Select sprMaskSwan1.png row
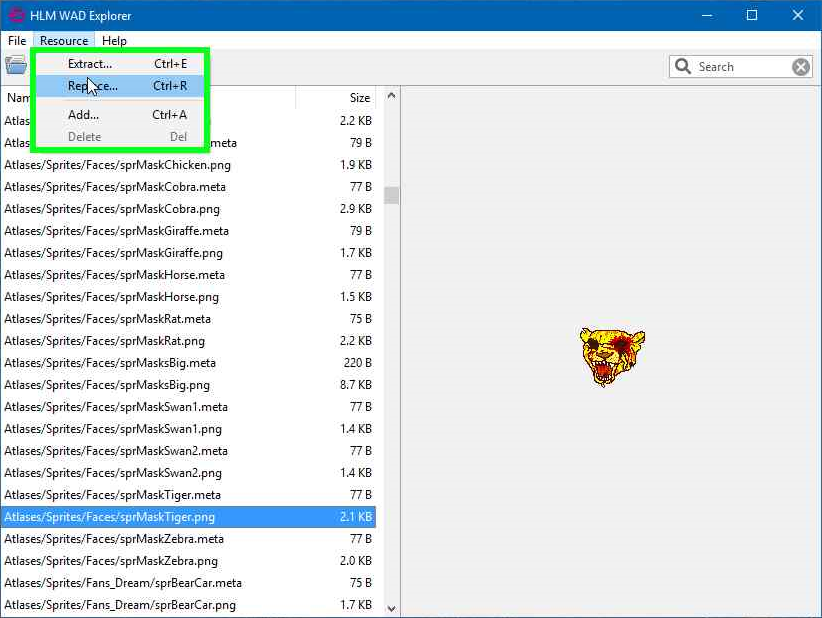This screenshot has height=618, width=822. pos(188,429)
